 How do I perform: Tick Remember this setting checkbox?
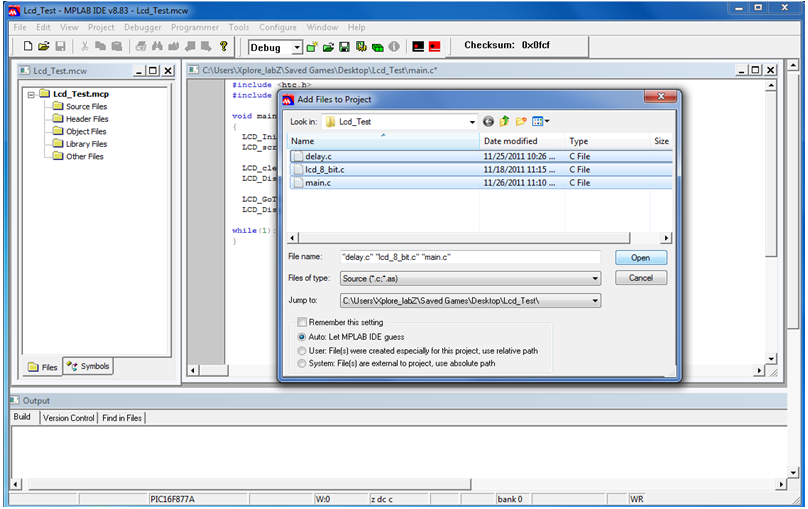click(302, 322)
